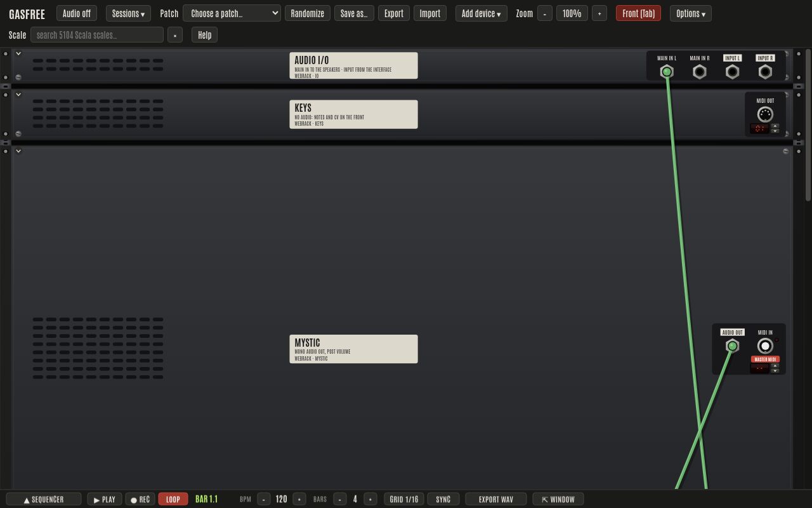Click the Save as button
This screenshot has height=508, width=812.
click(354, 13)
